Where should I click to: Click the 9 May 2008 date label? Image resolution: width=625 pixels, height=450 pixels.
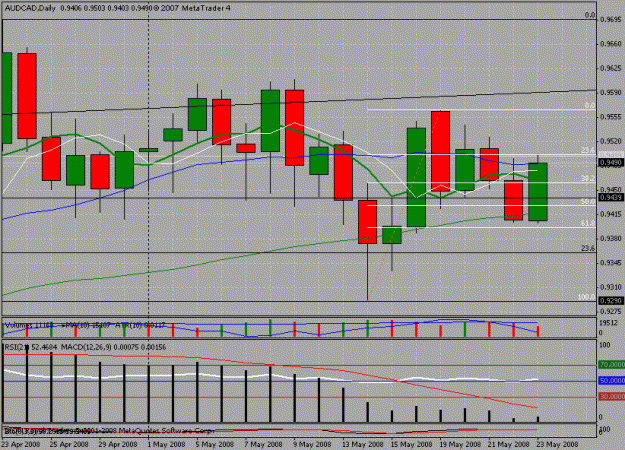(312, 444)
